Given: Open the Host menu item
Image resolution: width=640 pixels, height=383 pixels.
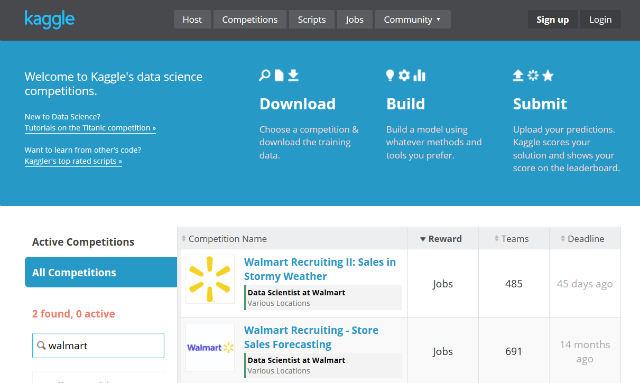Looking at the screenshot, I should 192,20.
